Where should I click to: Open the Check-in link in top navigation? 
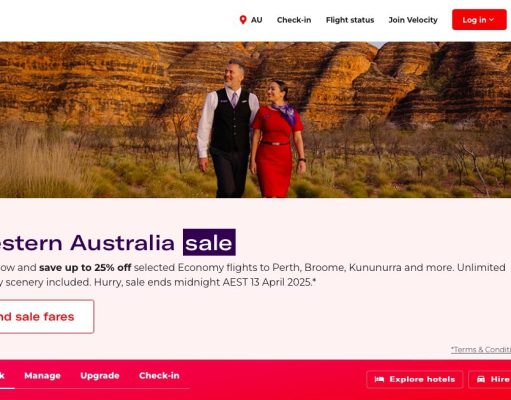pyautogui.click(x=294, y=20)
